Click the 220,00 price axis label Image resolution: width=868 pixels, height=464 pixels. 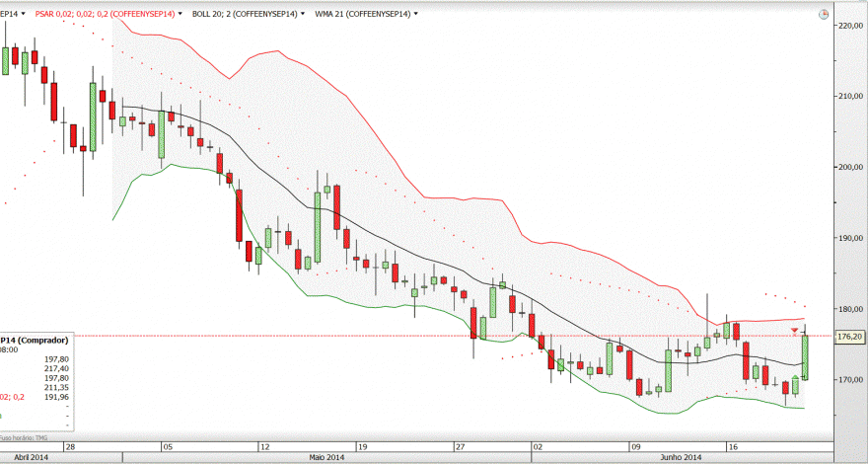click(x=851, y=25)
